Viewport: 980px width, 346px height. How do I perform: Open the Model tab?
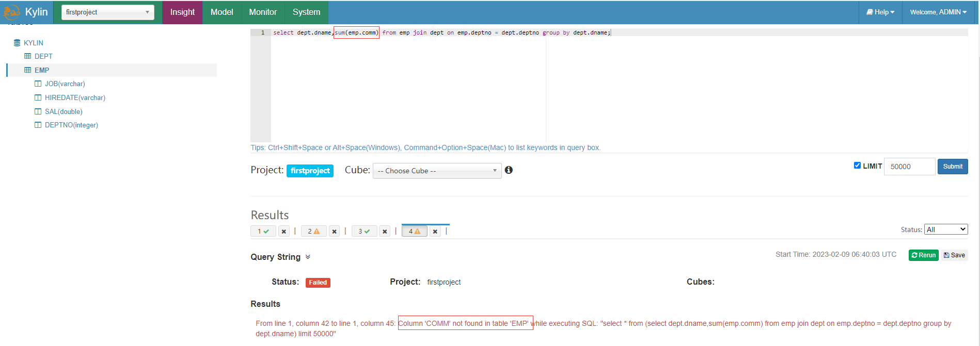coord(222,12)
